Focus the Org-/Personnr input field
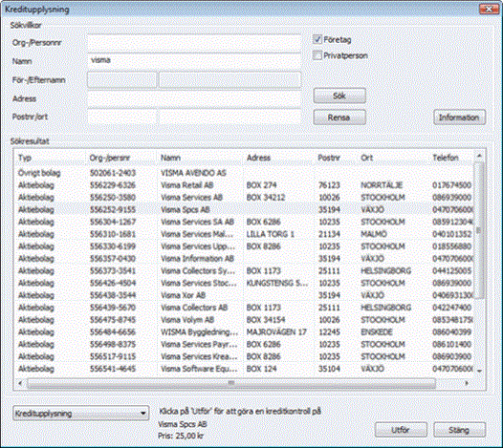The width and height of the screenshot is (503, 448). tap(194, 43)
